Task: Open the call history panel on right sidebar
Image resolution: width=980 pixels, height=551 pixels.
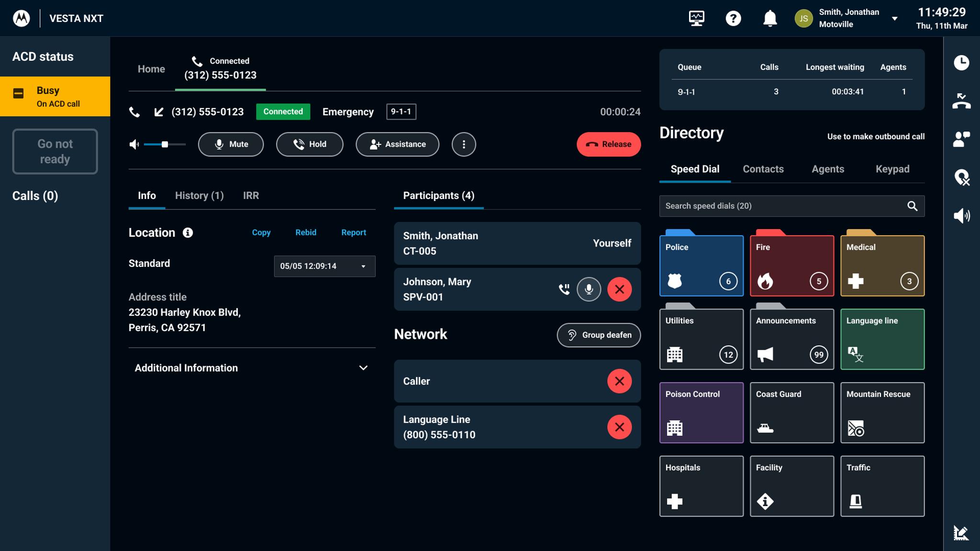Action: point(962,62)
